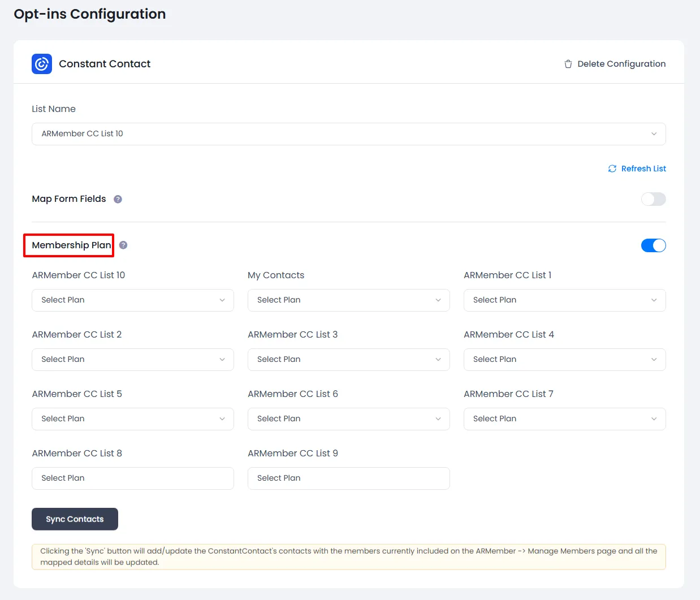Open the My Contacts plan dropdown
Viewport: 700px width, 600px height.
click(x=348, y=300)
